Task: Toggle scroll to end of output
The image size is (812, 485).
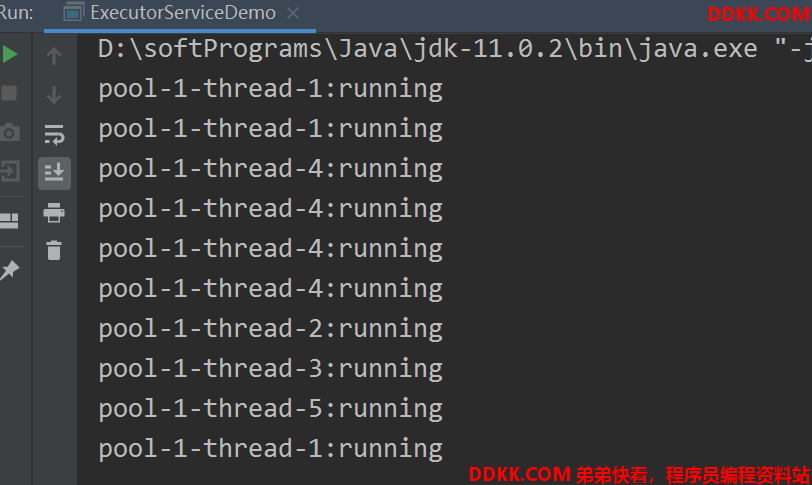Action: (x=54, y=173)
